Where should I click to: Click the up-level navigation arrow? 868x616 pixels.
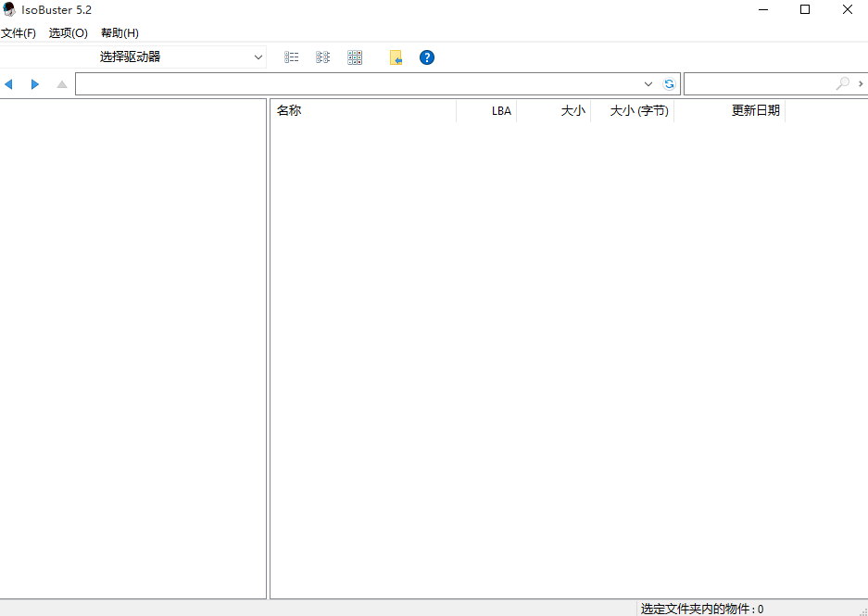coord(61,83)
